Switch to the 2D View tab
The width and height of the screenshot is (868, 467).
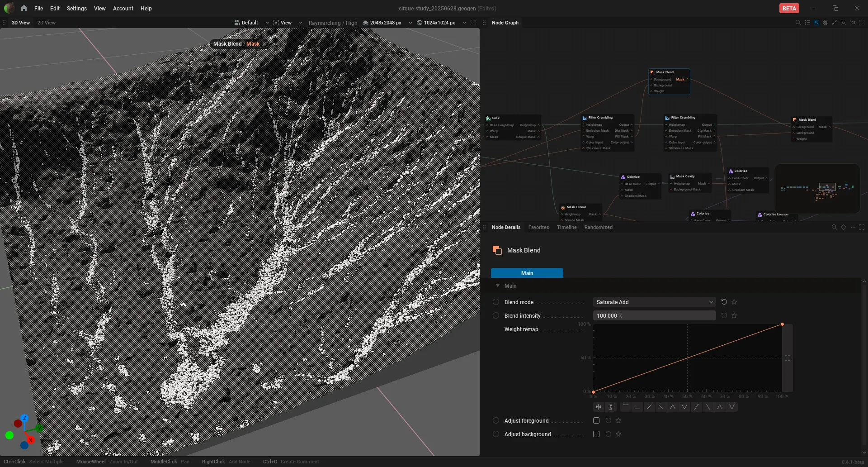[x=47, y=23]
